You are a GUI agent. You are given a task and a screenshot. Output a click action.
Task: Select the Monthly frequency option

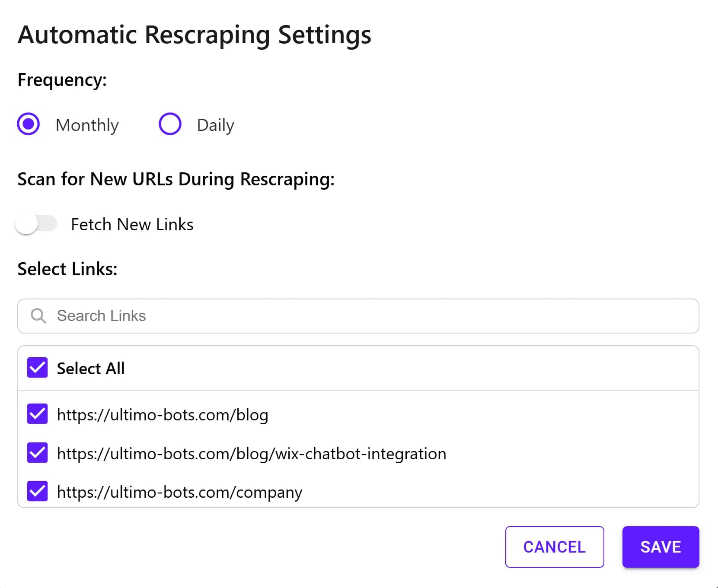click(x=28, y=124)
